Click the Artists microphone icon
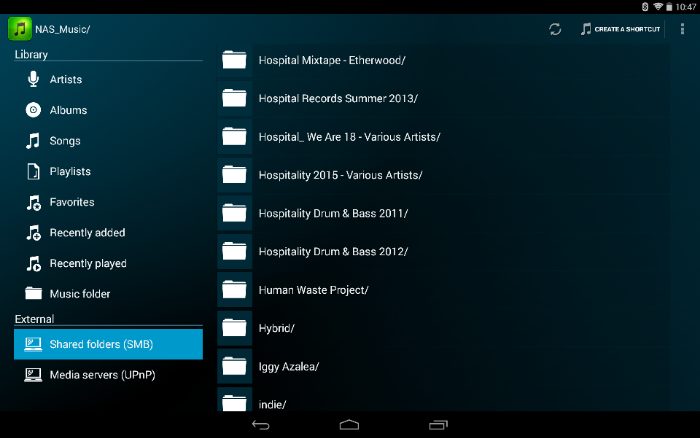This screenshot has height=438, width=700. 33,79
